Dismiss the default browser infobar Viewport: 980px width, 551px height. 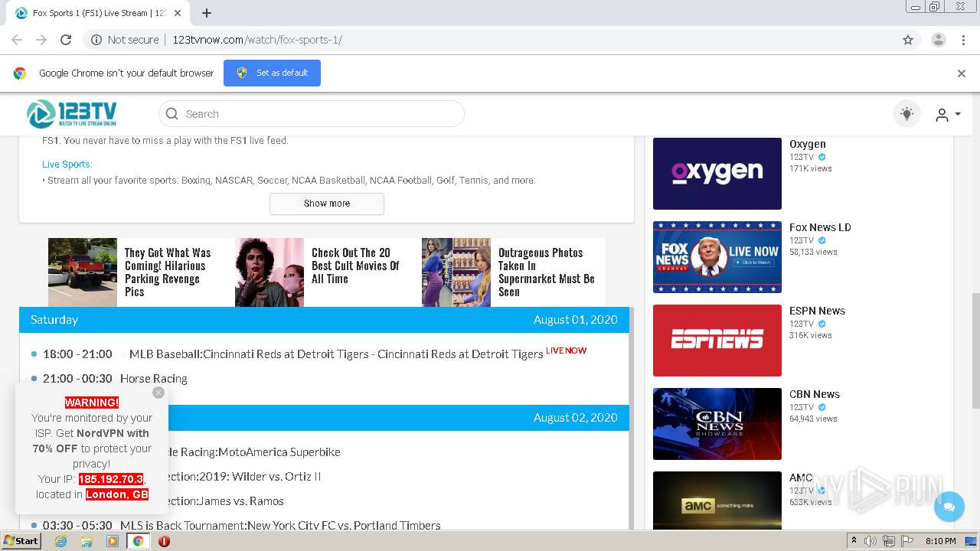[962, 73]
